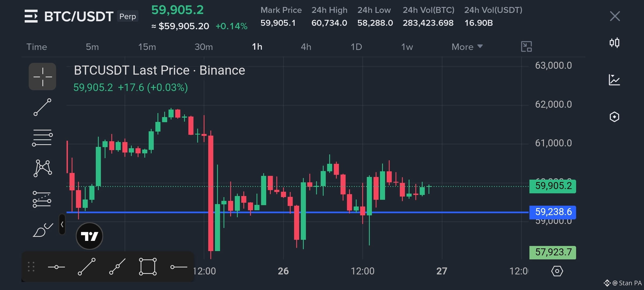The image size is (644, 290).
Task: Open the market list menu icon
Action: (x=31, y=16)
